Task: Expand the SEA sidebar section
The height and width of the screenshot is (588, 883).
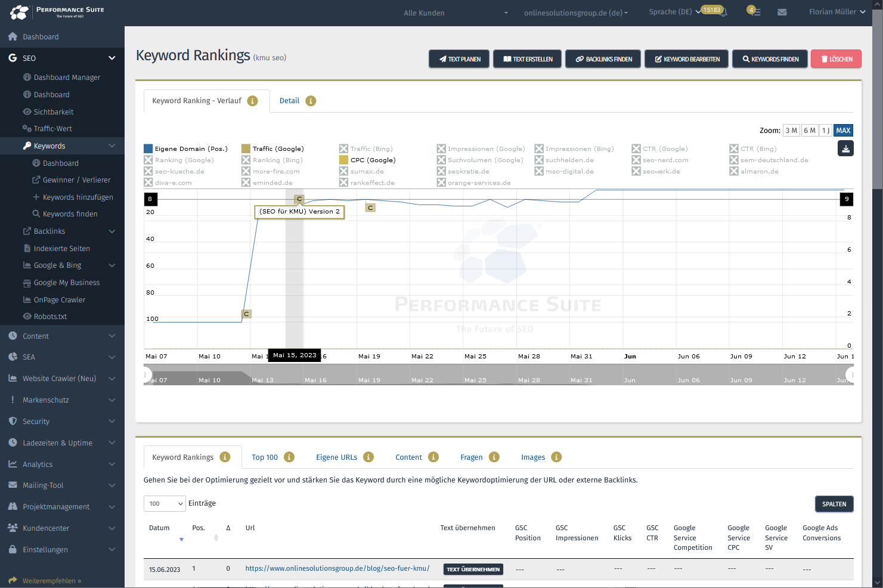Action: coord(111,357)
